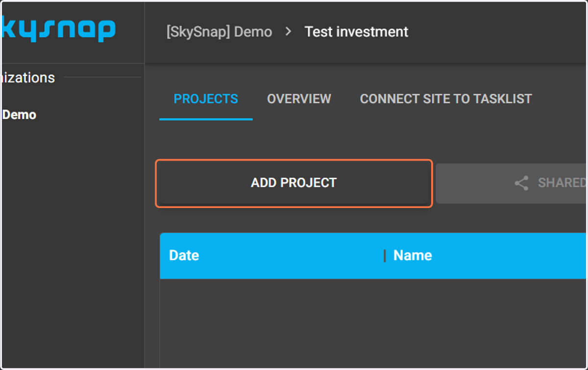The width and height of the screenshot is (588, 370).
Task: Click the ADD PROJECT button
Action: click(x=294, y=183)
